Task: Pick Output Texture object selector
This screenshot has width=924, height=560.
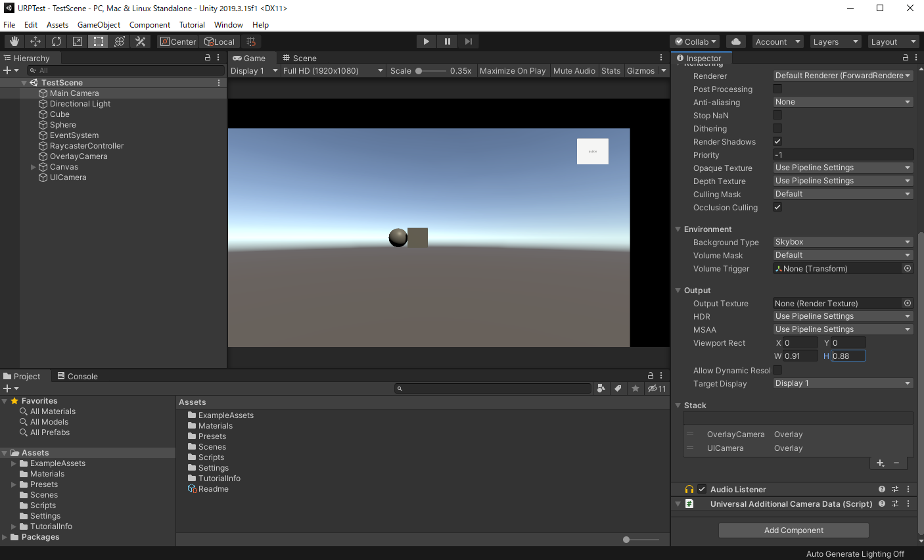Action: click(x=908, y=303)
